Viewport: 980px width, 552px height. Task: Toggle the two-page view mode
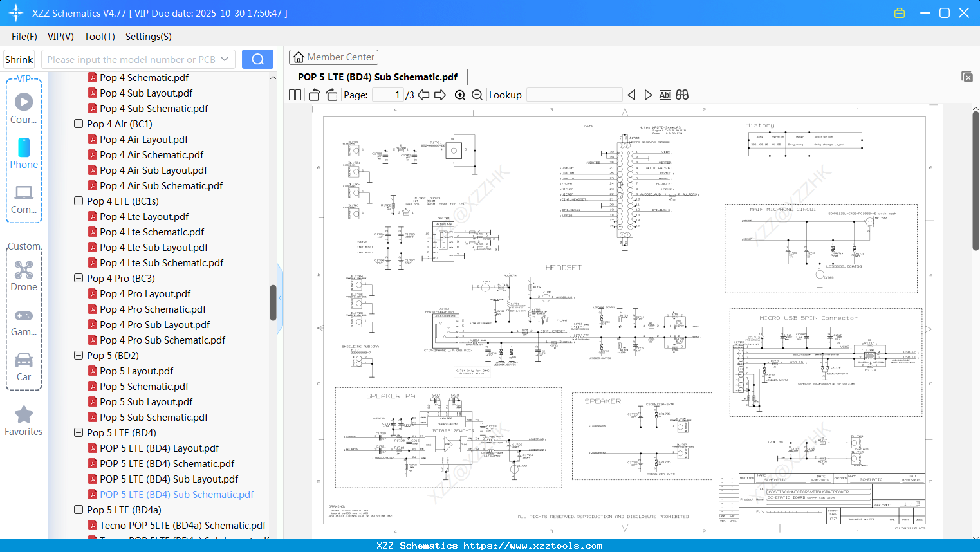[294, 95]
